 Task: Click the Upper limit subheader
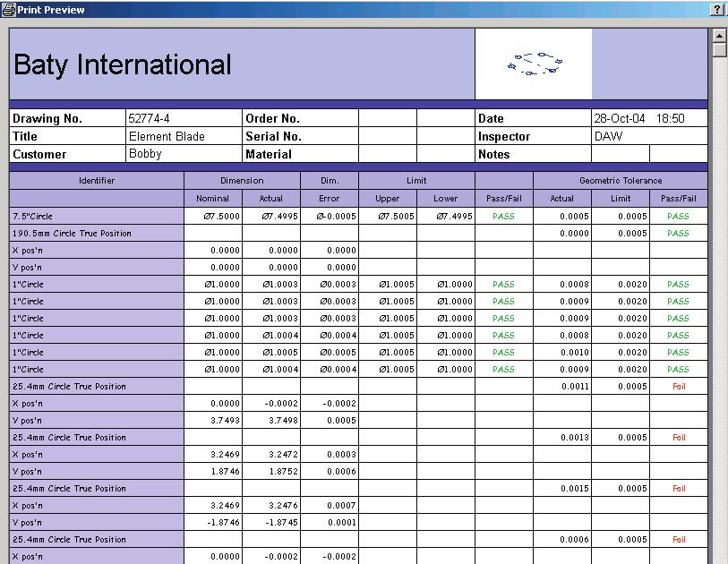pyautogui.click(x=387, y=198)
